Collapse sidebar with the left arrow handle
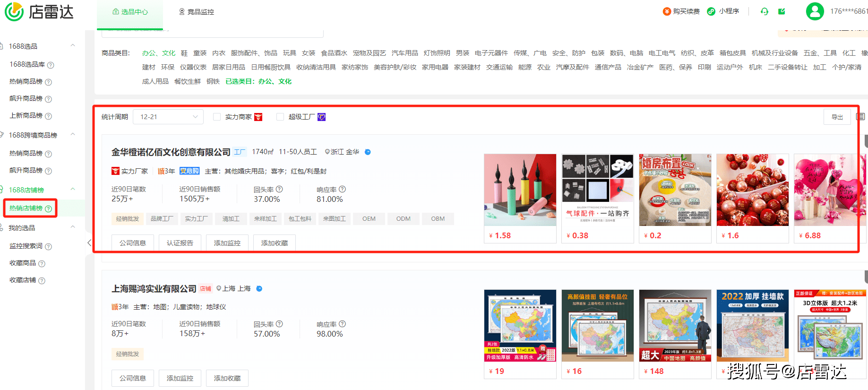 pos(89,243)
